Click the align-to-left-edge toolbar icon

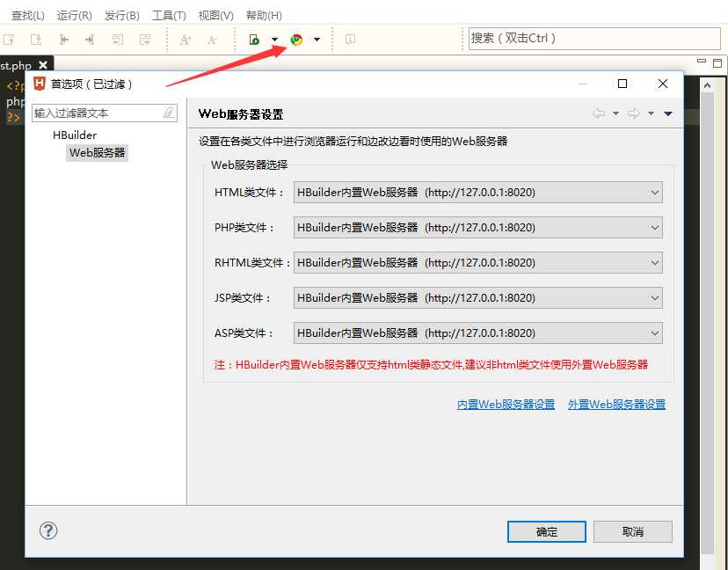(63, 40)
